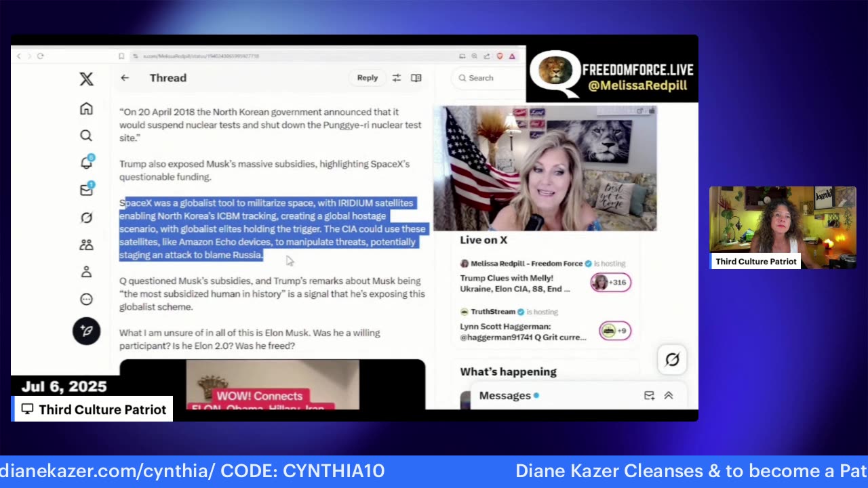Click the Brave rewards triangle icon
This screenshot has width=868, height=488.
513,56
